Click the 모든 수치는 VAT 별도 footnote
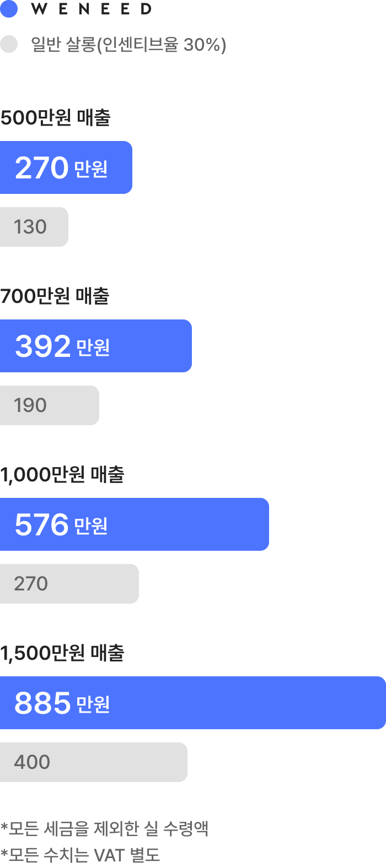386x868 pixels. (x=81, y=855)
